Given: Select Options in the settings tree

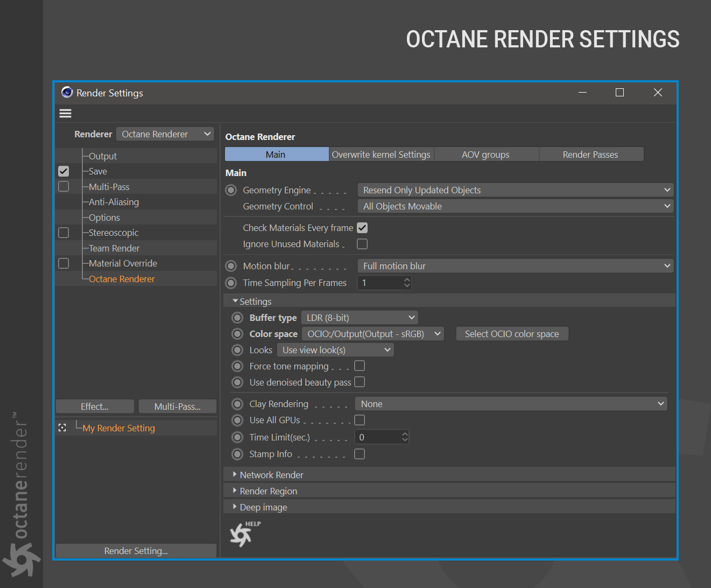Looking at the screenshot, I should [x=104, y=218].
